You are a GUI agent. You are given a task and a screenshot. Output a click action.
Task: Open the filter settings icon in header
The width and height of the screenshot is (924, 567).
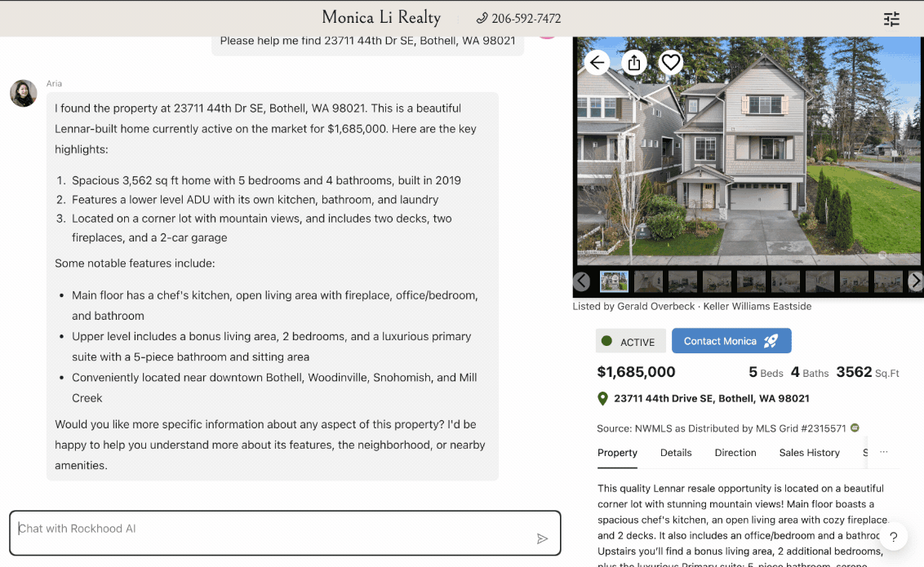(x=891, y=19)
